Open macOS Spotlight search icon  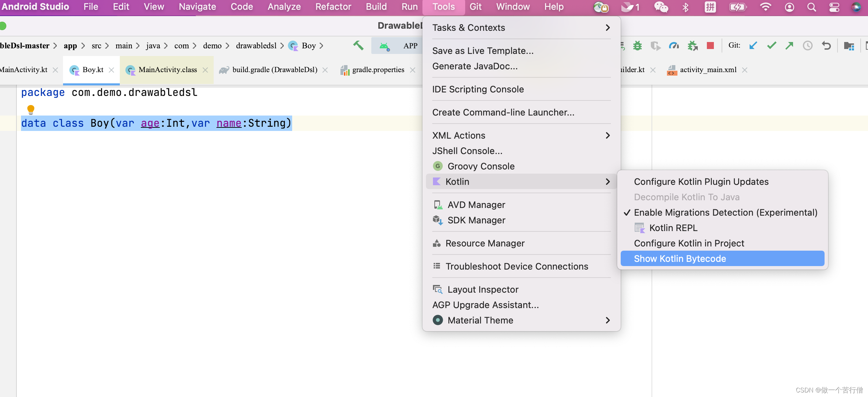pyautogui.click(x=811, y=7)
